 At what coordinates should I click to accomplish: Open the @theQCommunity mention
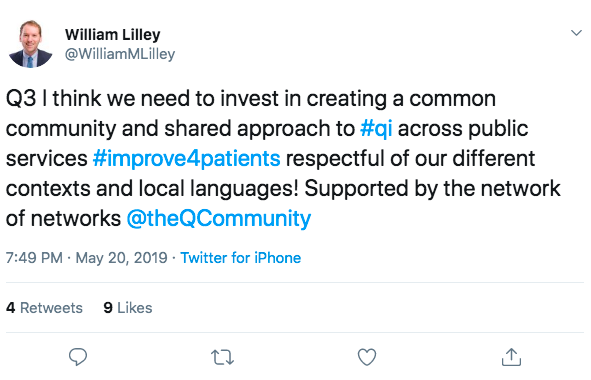coord(219,218)
